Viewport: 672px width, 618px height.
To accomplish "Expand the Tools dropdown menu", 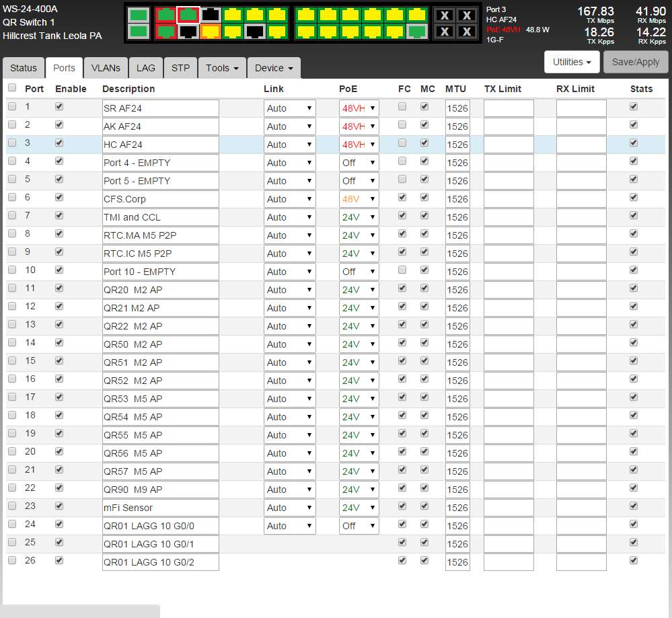I will 222,68.
